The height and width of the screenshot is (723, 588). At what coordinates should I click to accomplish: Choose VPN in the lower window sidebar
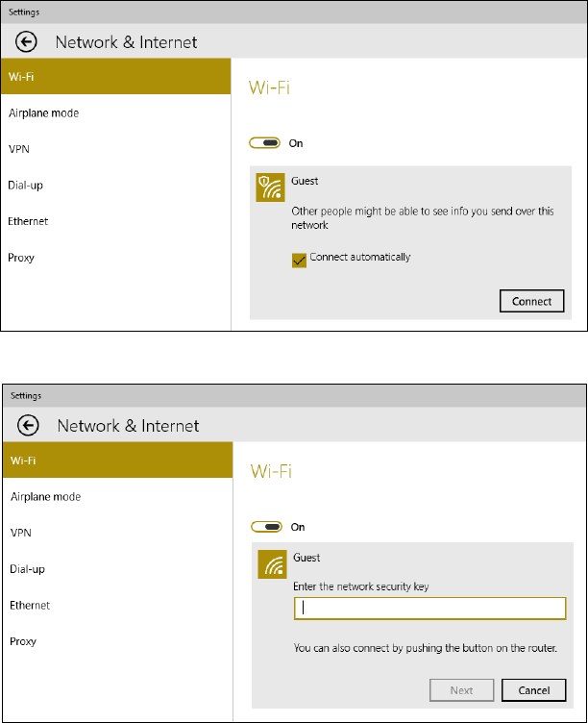coord(20,533)
